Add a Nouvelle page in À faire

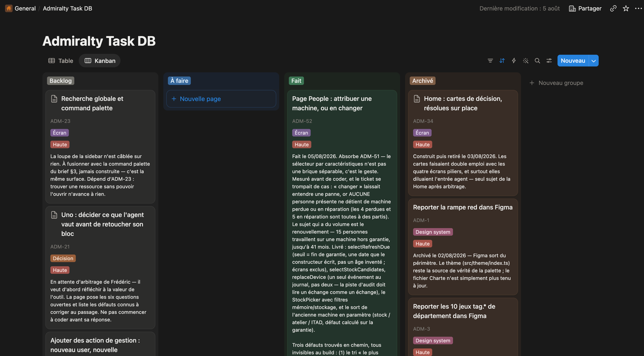[x=221, y=99]
